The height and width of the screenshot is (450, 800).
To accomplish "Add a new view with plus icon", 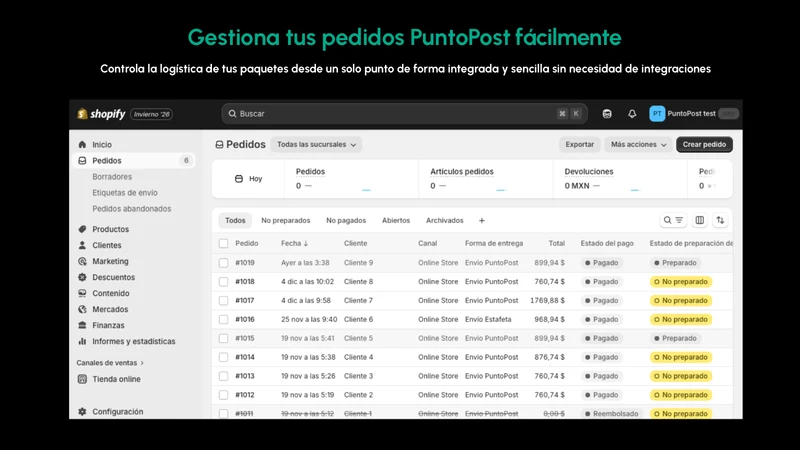I will pyautogui.click(x=482, y=220).
